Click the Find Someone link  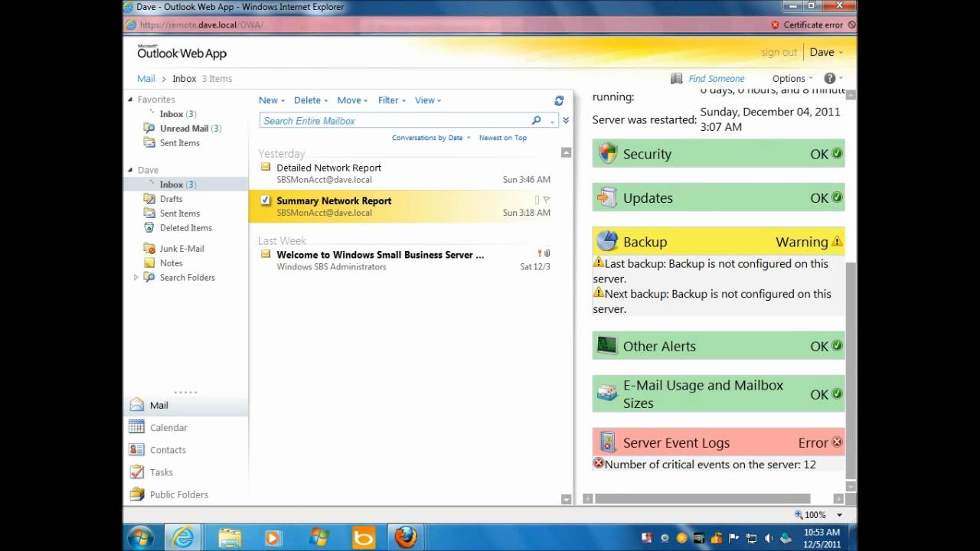(716, 78)
